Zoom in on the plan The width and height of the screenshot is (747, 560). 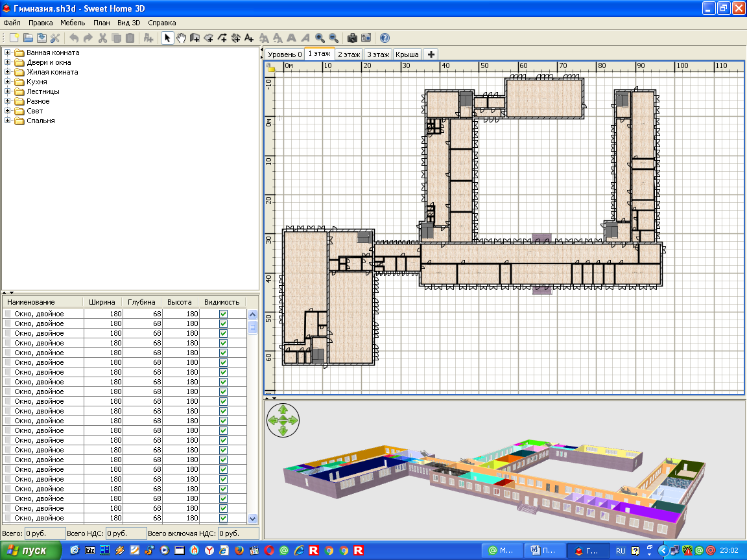pos(320,38)
